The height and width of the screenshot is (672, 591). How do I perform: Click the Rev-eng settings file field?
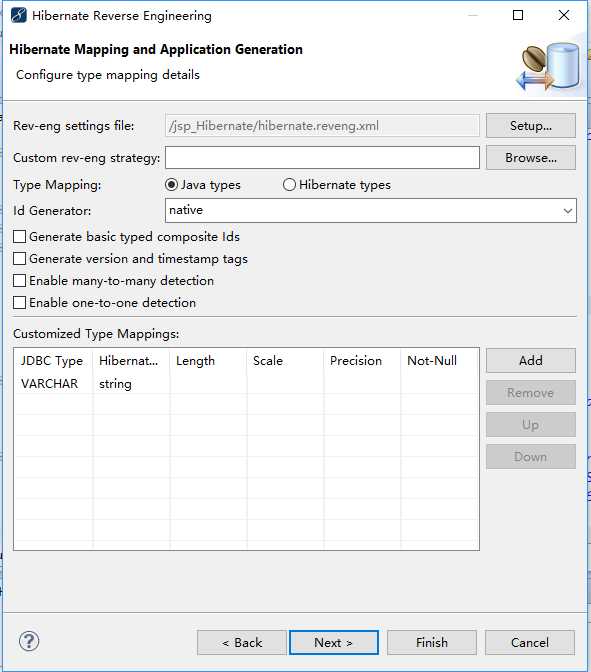[x=322, y=126]
